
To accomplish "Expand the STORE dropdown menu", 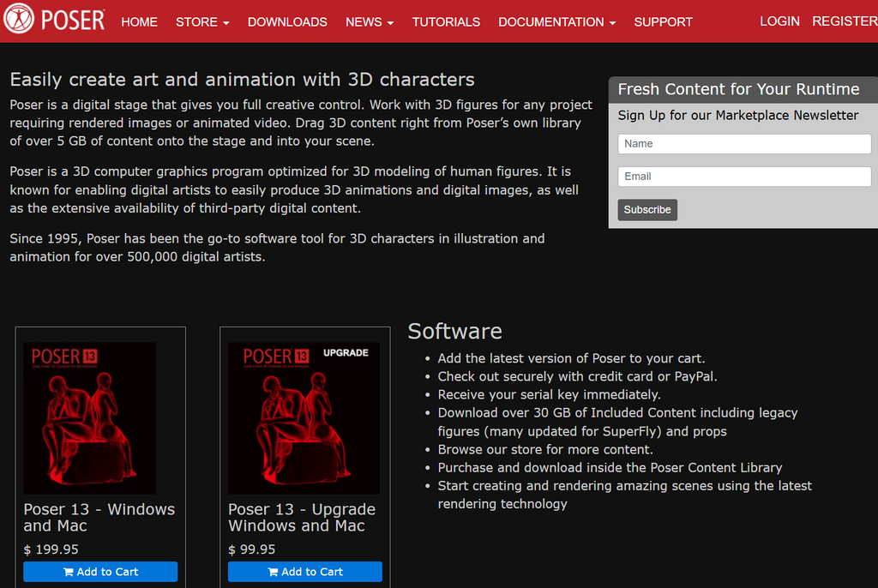I will 202,22.
